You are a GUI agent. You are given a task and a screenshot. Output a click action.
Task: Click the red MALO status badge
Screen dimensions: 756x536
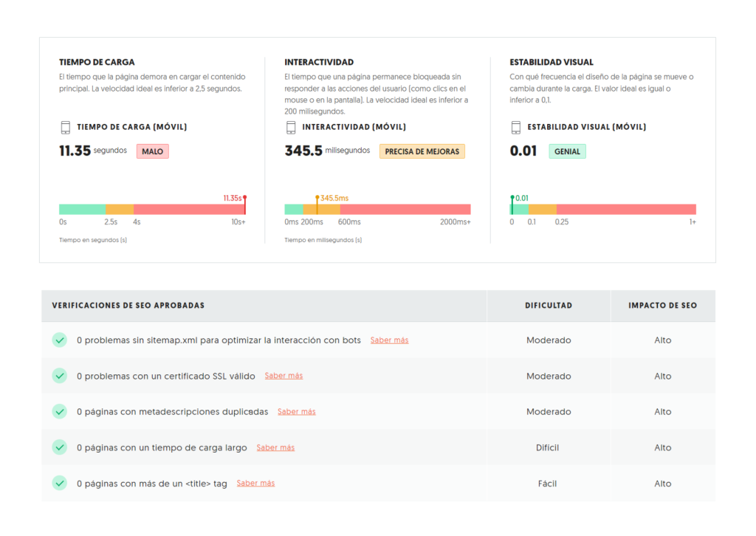152,151
